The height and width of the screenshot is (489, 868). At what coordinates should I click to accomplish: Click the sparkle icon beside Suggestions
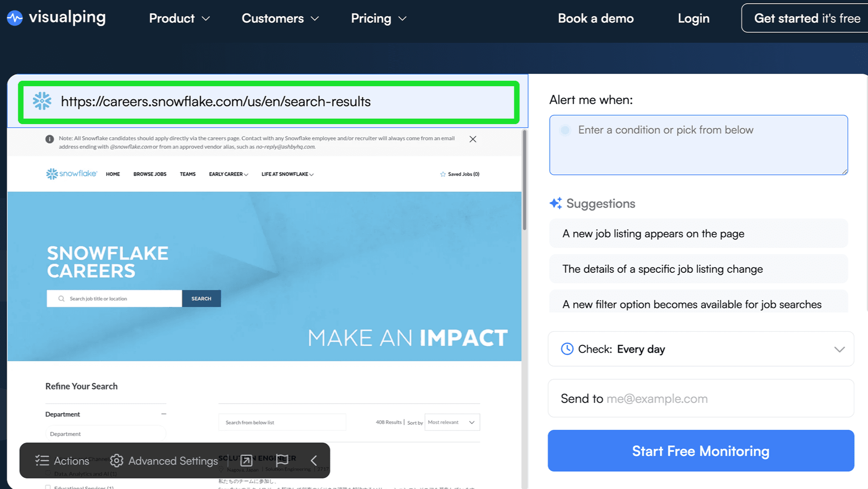click(x=555, y=203)
